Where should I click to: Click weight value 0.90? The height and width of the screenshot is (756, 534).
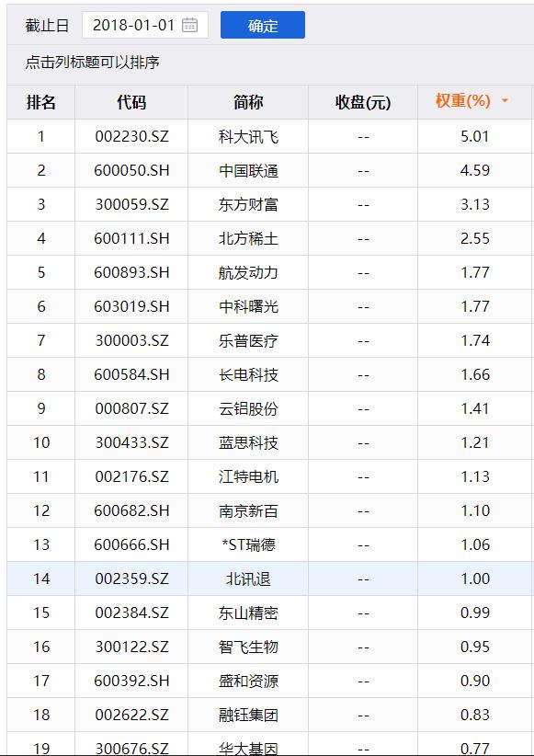(475, 681)
